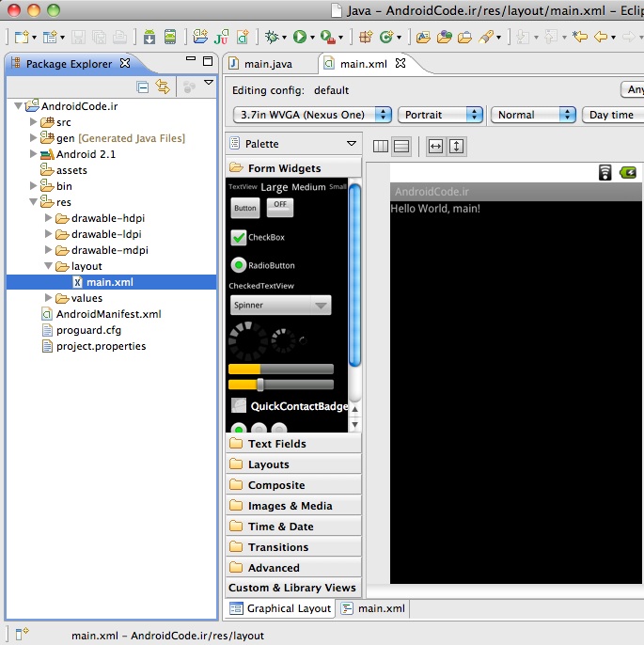
Task: Switch to the main.xml bottom source tab
Action: (373, 608)
